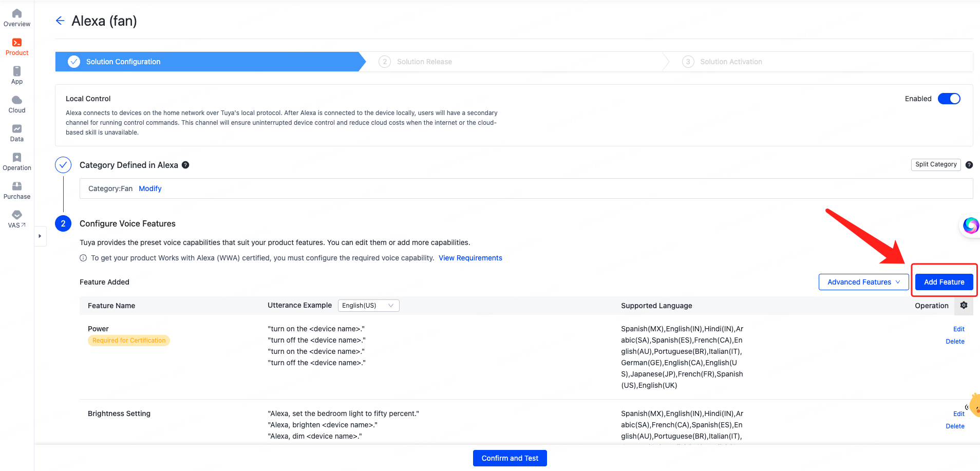
Task: Expand the sidebar with the small arrow handle
Action: click(x=40, y=236)
